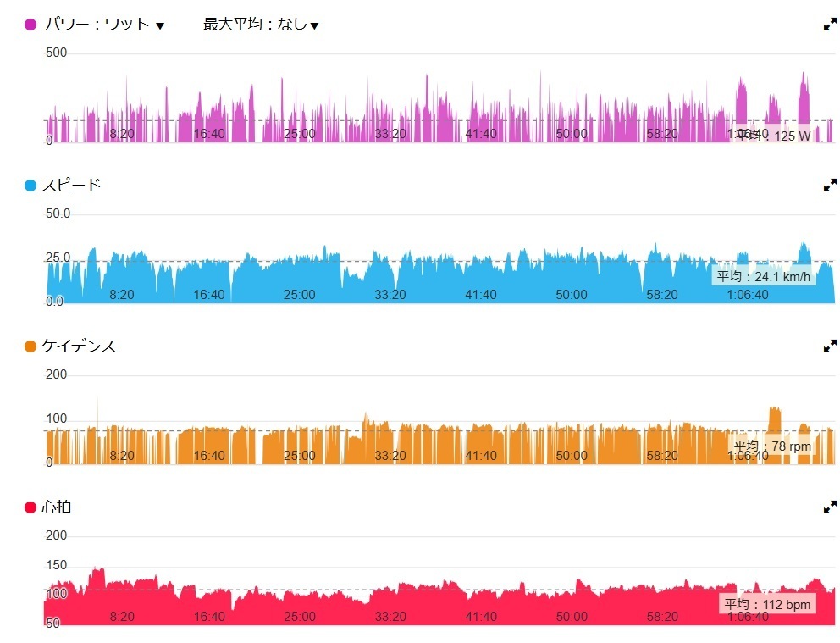Click the 8:20 mark on heart rate chart
This screenshot has width=840, height=643.
click(x=122, y=616)
